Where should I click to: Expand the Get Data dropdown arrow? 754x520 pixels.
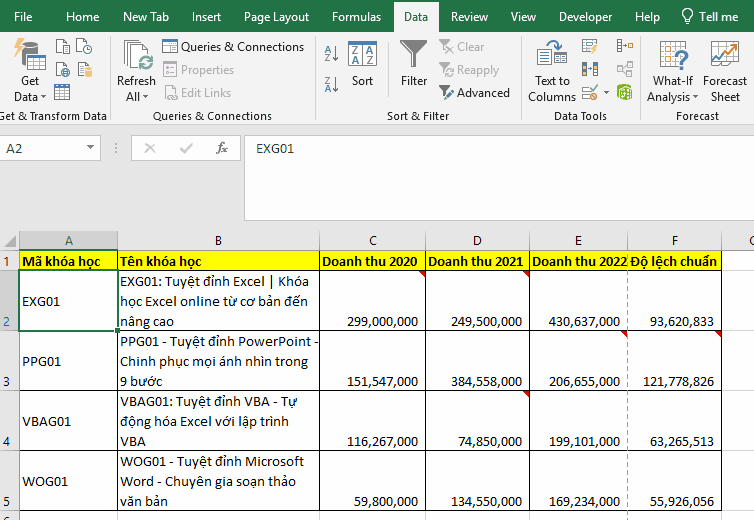coord(43,97)
